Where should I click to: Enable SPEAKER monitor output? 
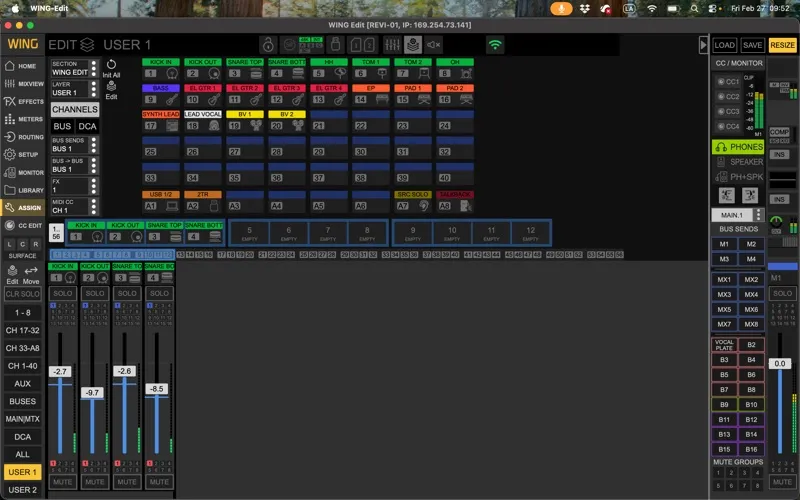[x=738, y=162]
